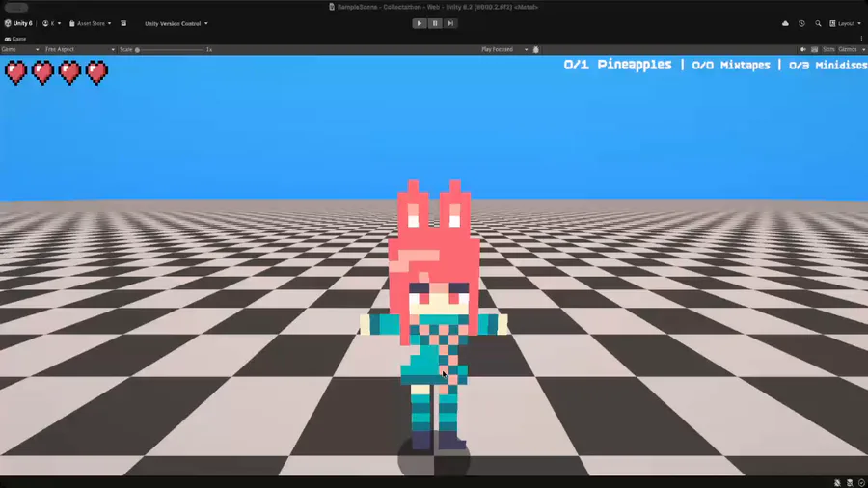This screenshot has height=488, width=868.
Task: Pause the game with Pause button
Action: click(x=435, y=23)
